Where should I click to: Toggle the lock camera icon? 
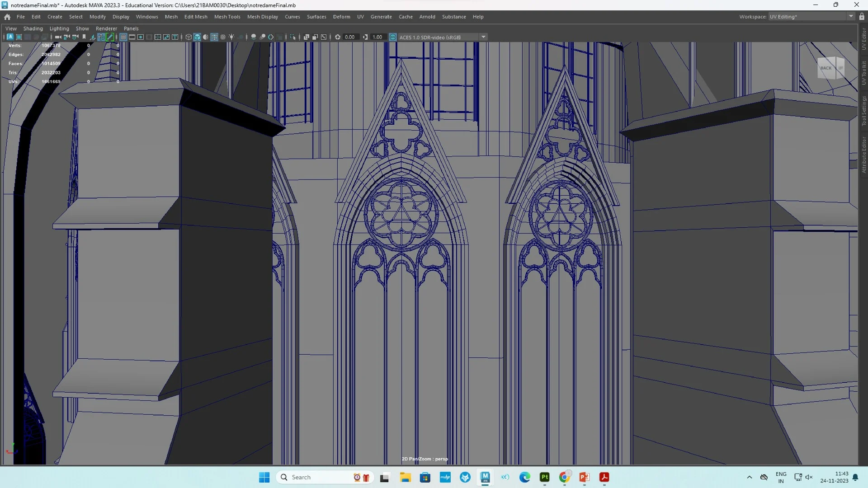coord(66,37)
